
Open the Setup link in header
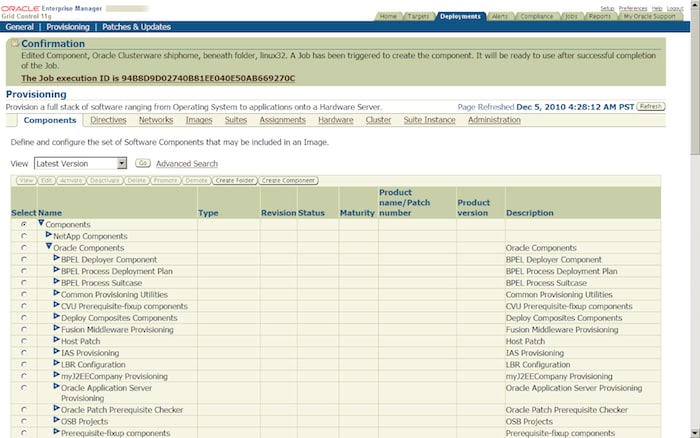point(607,8)
